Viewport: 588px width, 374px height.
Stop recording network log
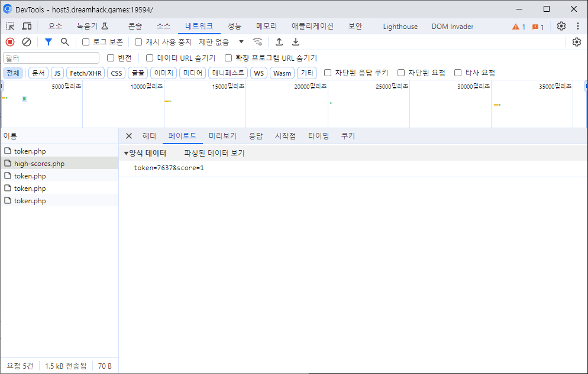tap(10, 42)
